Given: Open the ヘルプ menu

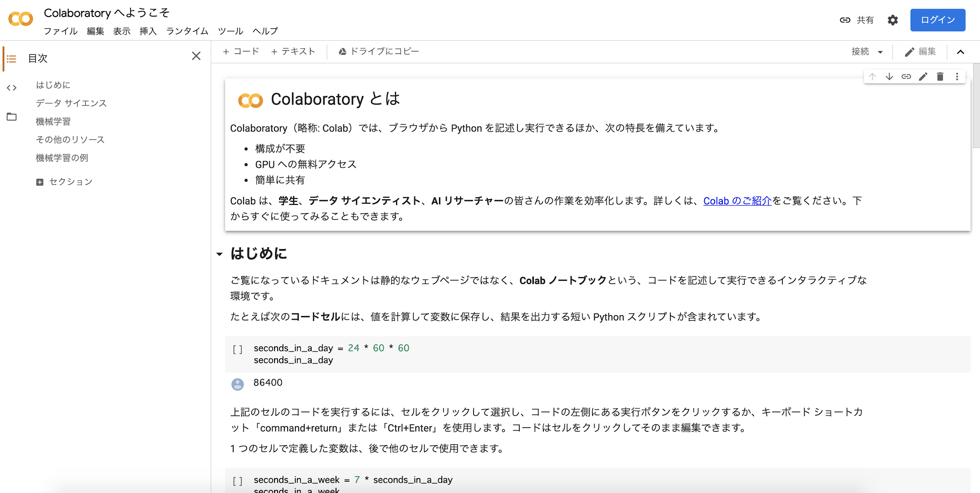Looking at the screenshot, I should click(265, 31).
